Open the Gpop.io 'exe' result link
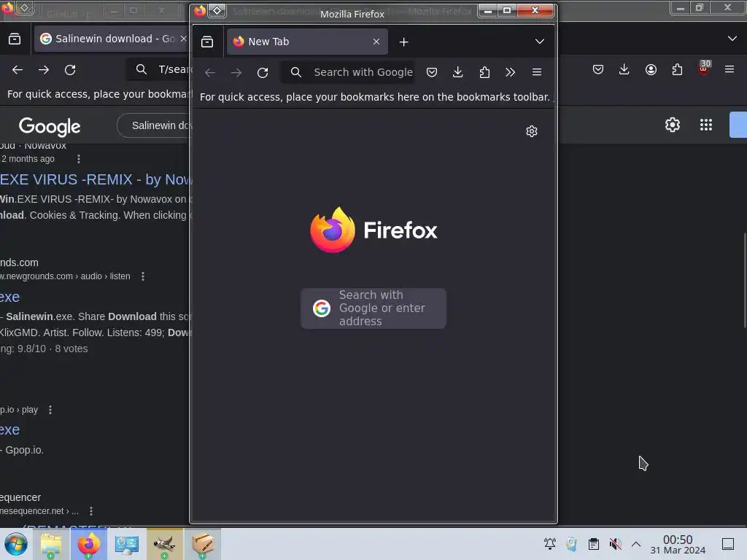Viewport: 747px width, 560px height. [x=9, y=430]
